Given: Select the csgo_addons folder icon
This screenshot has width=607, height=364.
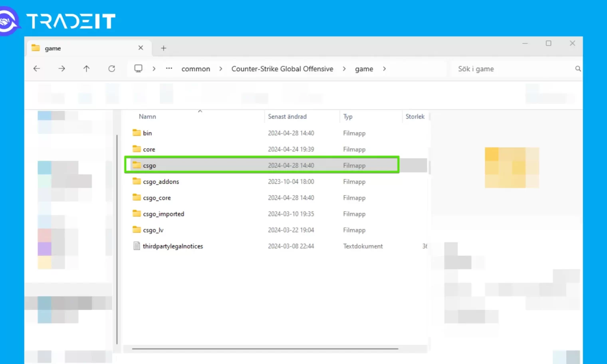Looking at the screenshot, I should click(x=137, y=181).
